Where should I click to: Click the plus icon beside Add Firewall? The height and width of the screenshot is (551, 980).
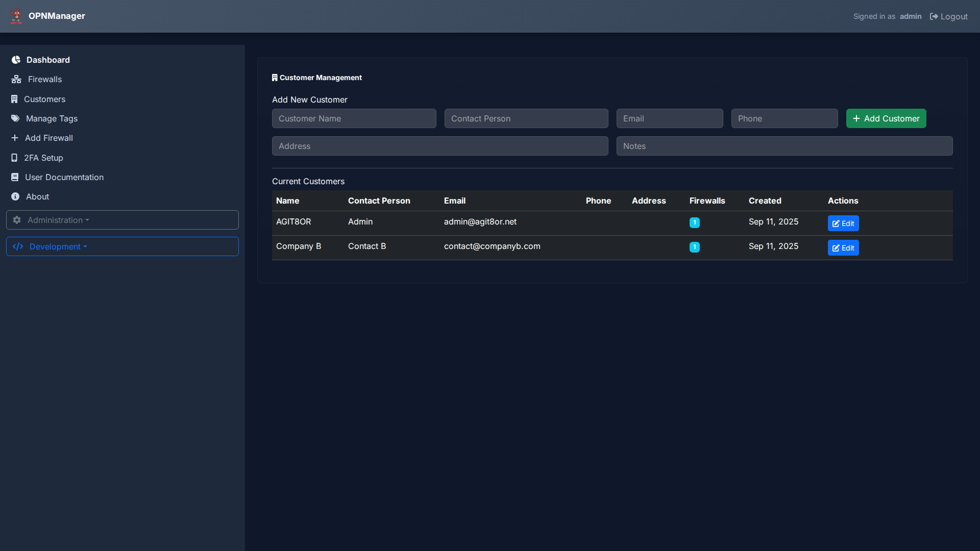15,138
